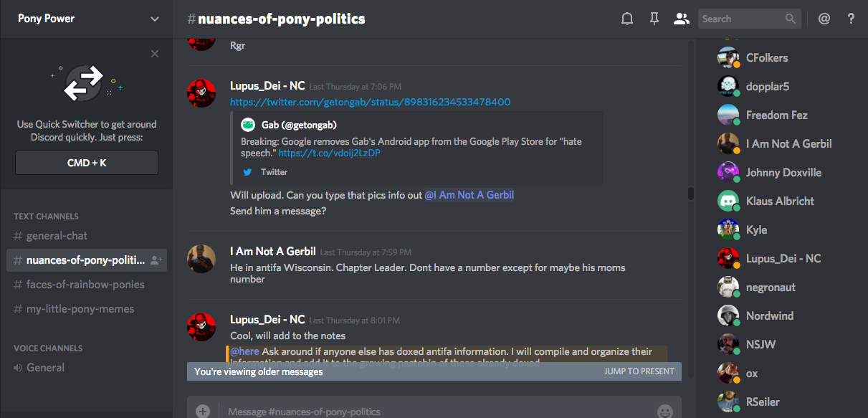Type in the Search field
The width and height of the screenshot is (868, 418).
[x=742, y=19]
